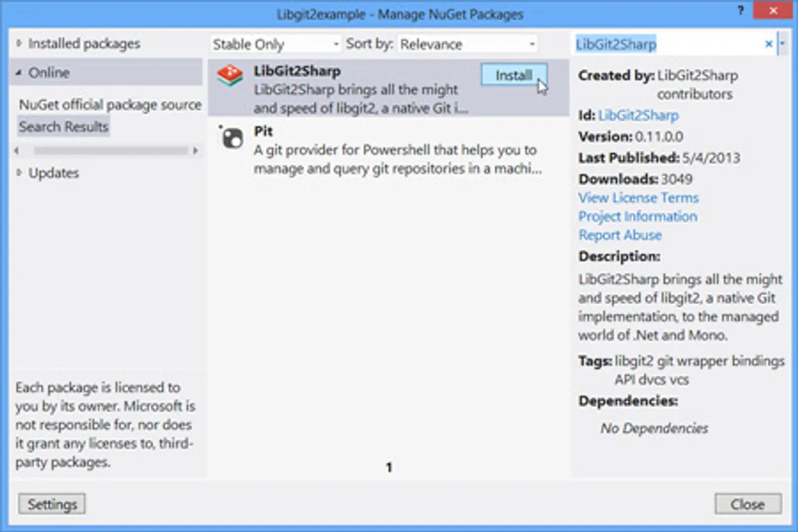
Task: Open the Sort by Relevance dropdown
Action: click(467, 45)
